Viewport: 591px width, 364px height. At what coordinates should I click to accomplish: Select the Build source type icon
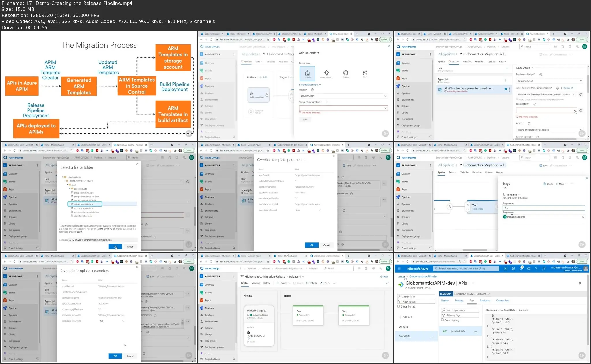(x=307, y=73)
